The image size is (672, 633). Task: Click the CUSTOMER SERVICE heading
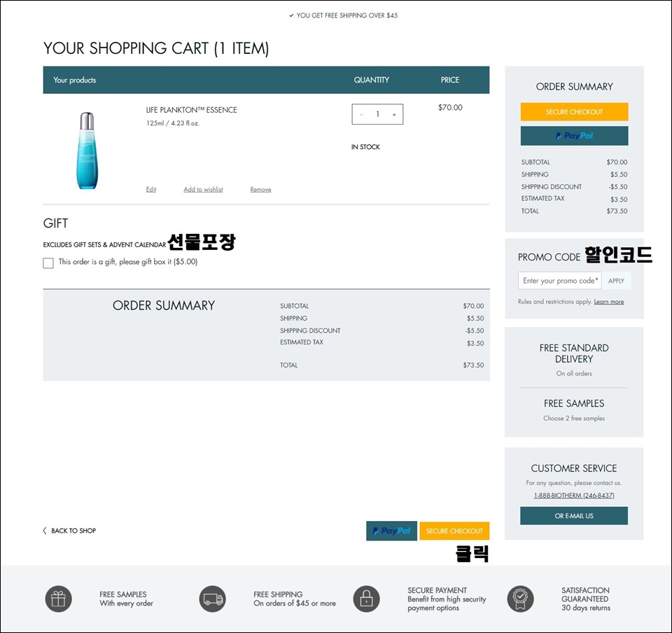[574, 468]
